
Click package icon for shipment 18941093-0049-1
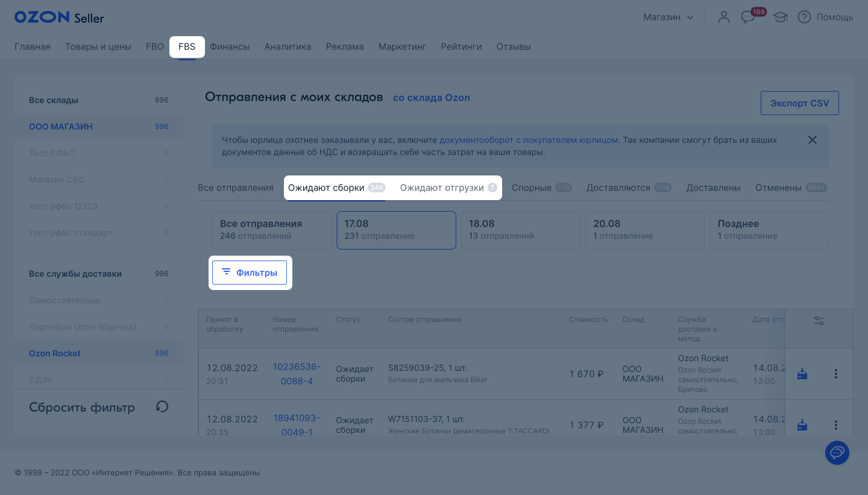pyautogui.click(x=802, y=425)
